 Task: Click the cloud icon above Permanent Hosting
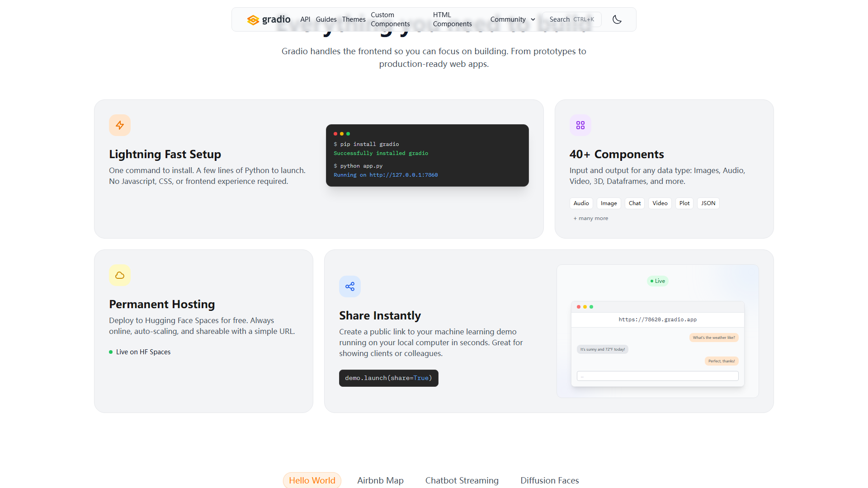(120, 275)
